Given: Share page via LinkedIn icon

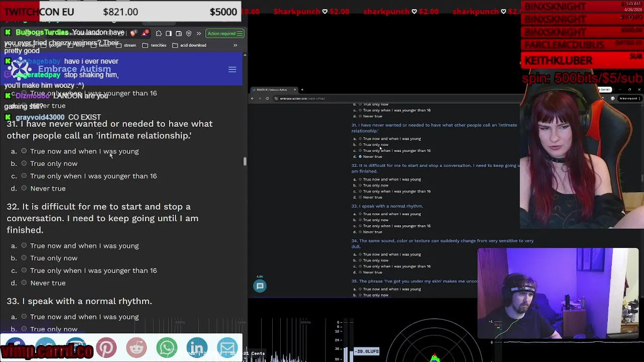Looking at the screenshot, I should click(197, 347).
